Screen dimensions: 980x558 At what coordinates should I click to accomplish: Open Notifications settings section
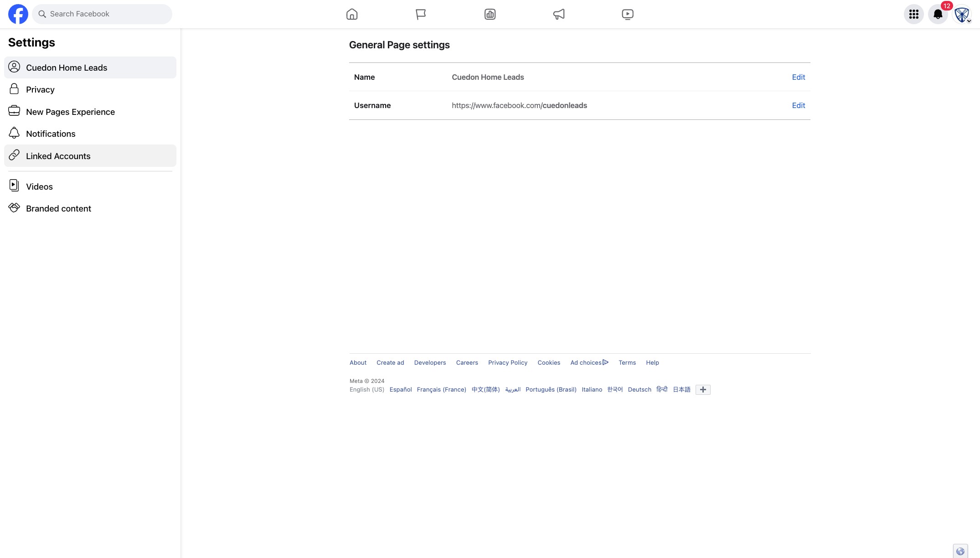[x=90, y=134]
